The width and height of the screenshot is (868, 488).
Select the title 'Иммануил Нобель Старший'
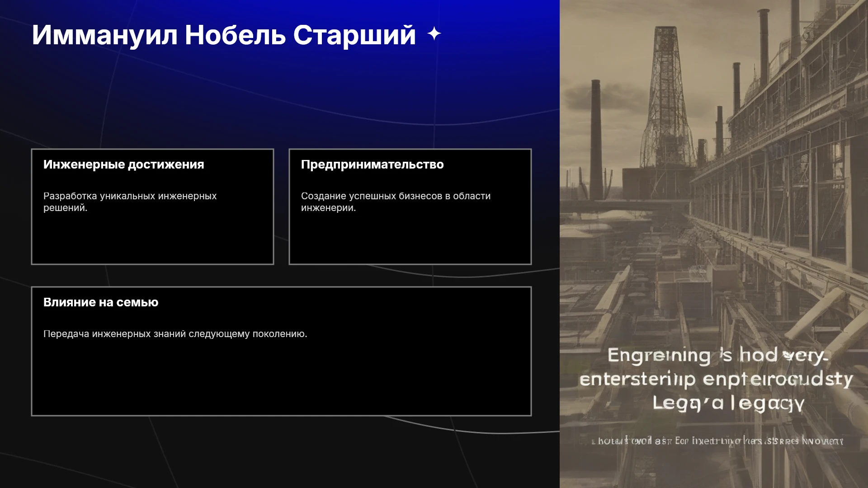pyautogui.click(x=224, y=35)
